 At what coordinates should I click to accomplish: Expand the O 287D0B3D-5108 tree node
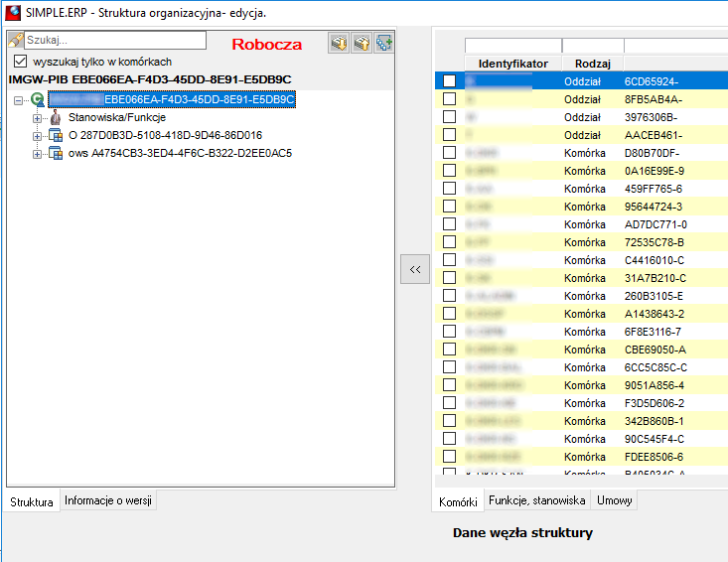tap(37, 136)
